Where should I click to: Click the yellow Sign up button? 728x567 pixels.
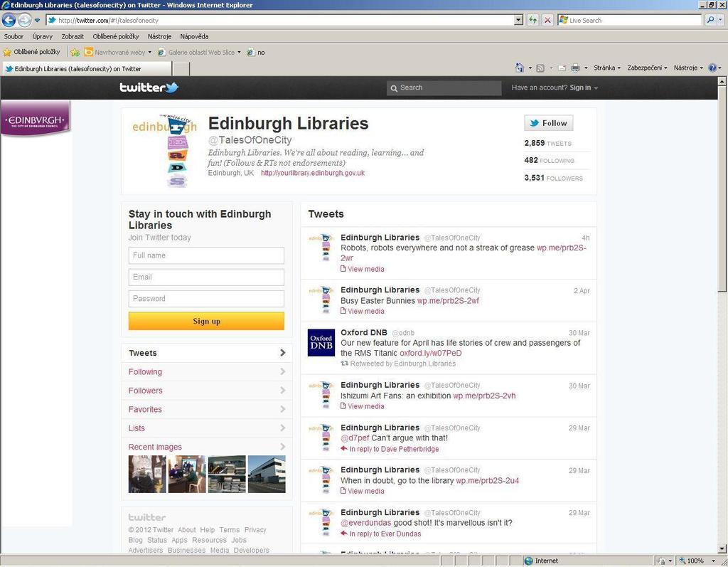click(206, 321)
